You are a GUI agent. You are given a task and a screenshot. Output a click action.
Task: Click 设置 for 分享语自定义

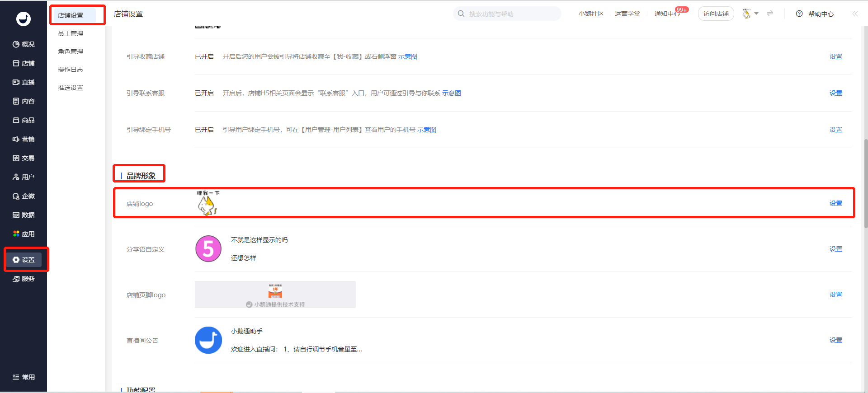836,249
